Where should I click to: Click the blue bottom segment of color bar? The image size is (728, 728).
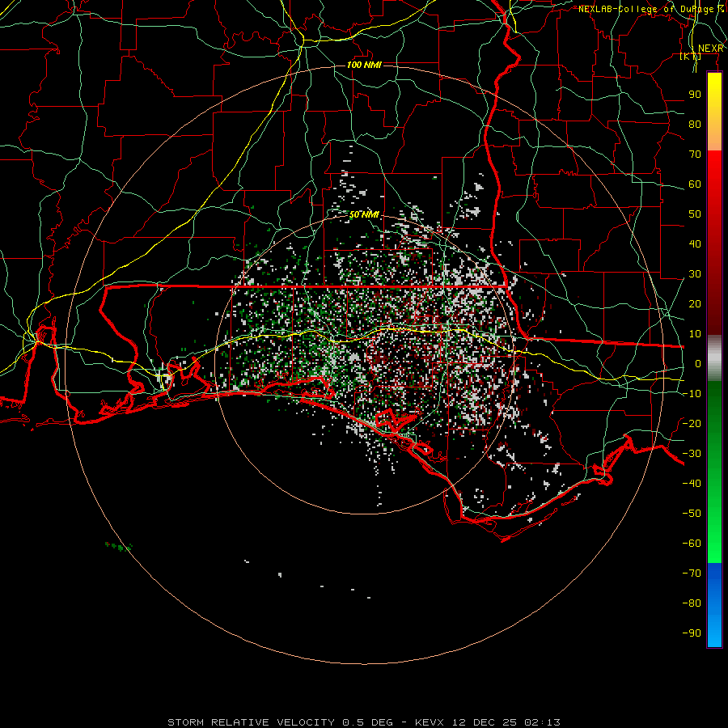click(714, 605)
